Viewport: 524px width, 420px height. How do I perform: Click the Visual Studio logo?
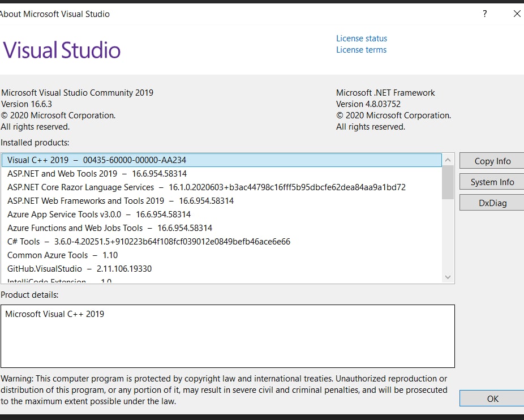(62, 50)
